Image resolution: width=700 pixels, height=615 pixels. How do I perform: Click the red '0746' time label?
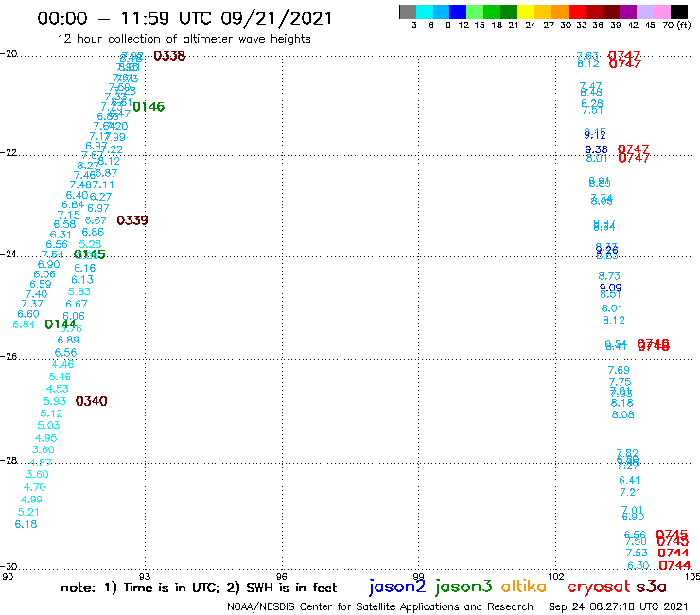(x=653, y=344)
